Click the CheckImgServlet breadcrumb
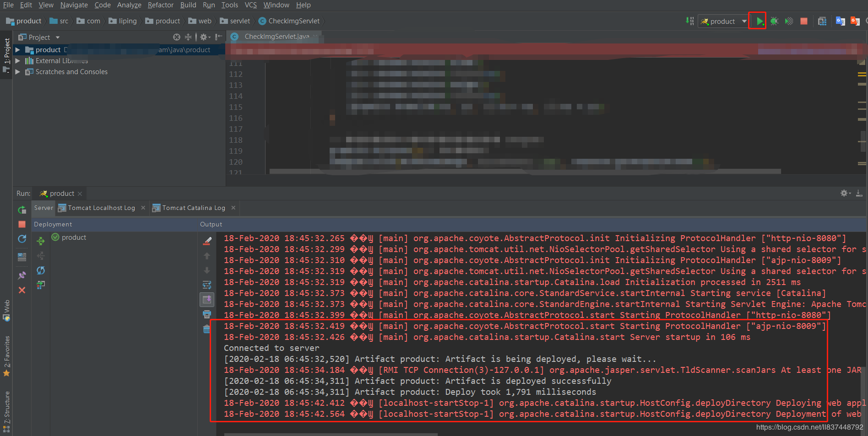Screen dimensions: 868x436 pyautogui.click(x=289, y=21)
